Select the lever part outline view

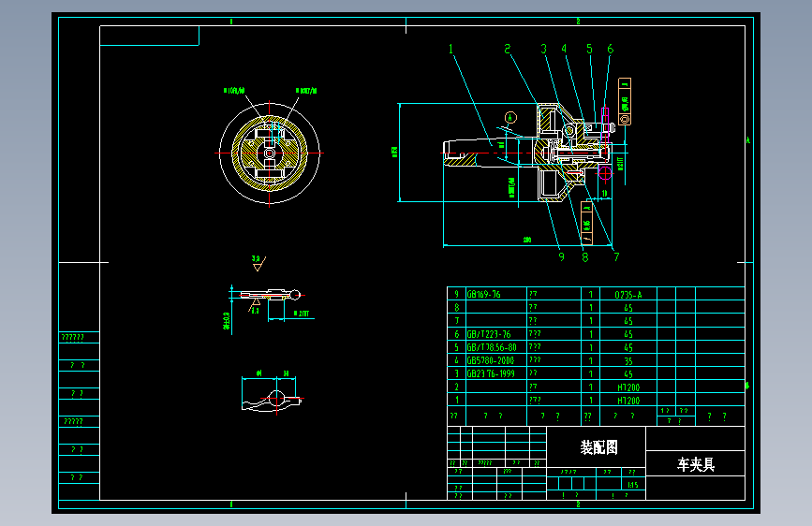click(273, 401)
